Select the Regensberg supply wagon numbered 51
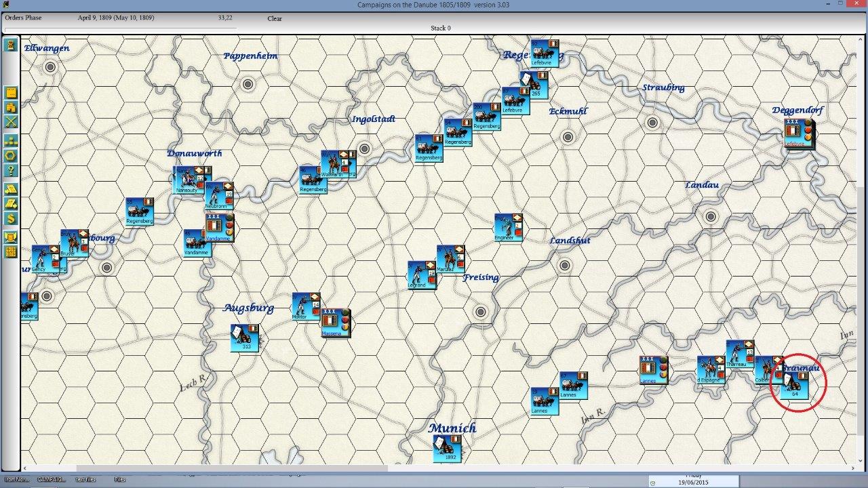This screenshot has height=488, width=868. pos(428,148)
